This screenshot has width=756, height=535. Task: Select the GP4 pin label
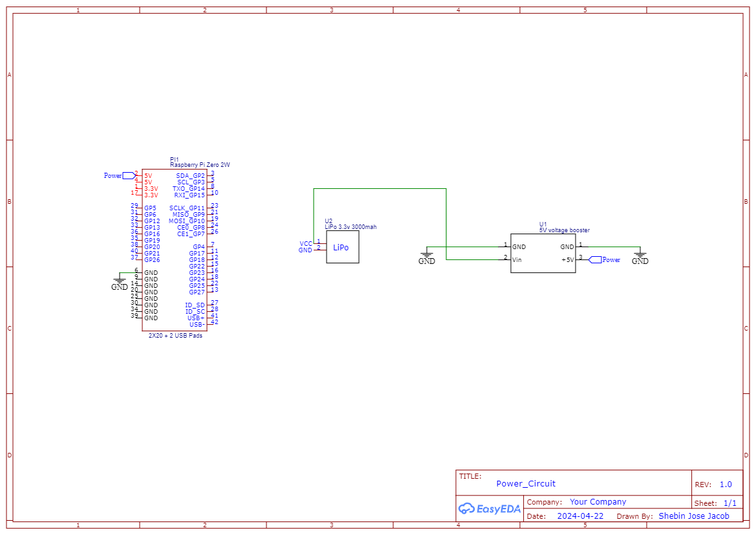click(199, 247)
